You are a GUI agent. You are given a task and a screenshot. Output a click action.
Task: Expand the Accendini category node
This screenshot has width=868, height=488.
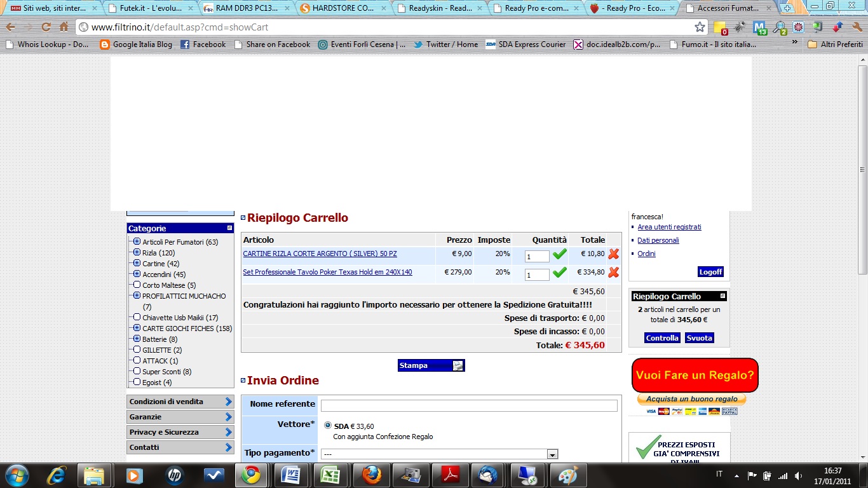pyautogui.click(x=137, y=274)
